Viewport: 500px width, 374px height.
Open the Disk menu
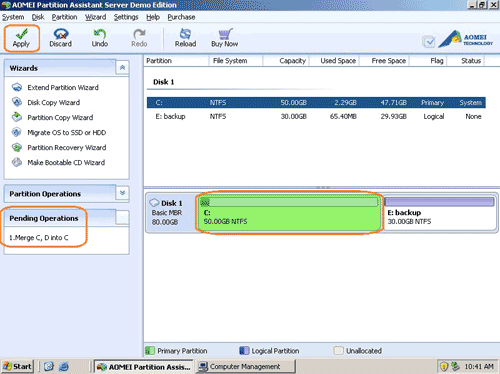point(38,17)
